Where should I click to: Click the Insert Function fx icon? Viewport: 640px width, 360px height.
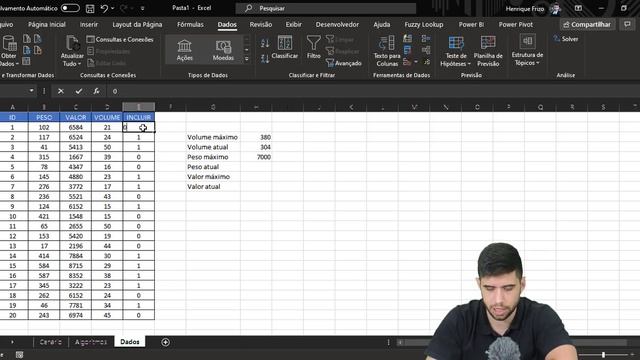pyautogui.click(x=96, y=91)
